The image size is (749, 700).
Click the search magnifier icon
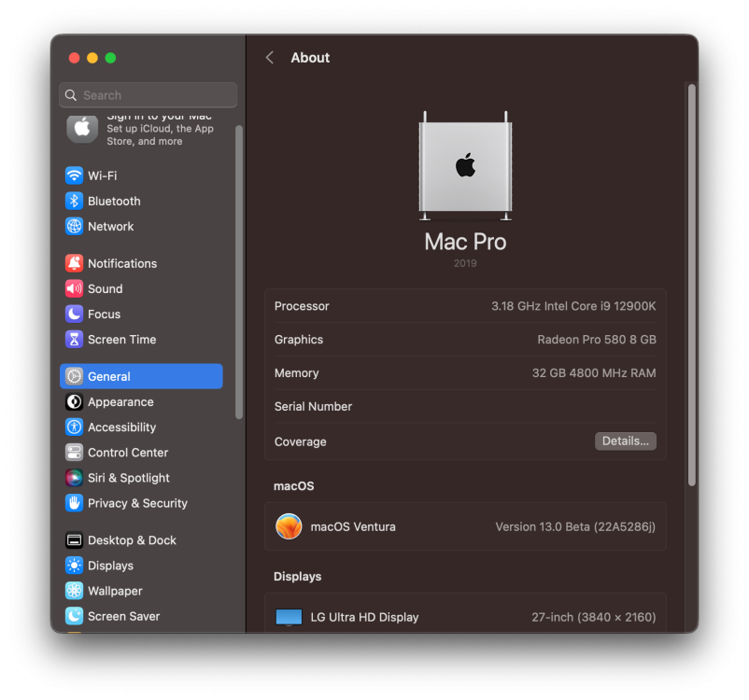click(71, 95)
